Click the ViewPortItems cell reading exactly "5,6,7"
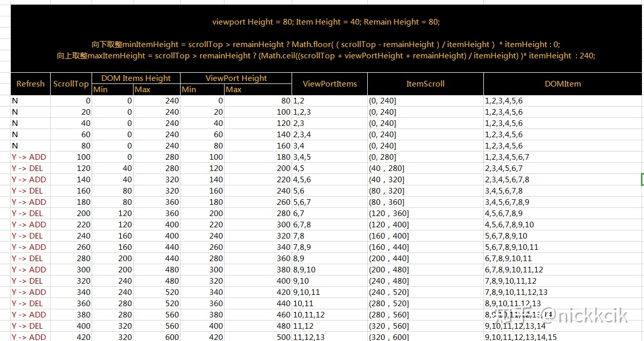Image resolution: width=644 pixels, height=341 pixels. point(330,202)
